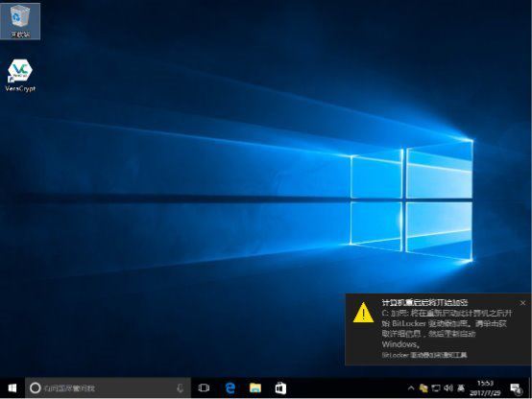Open Task View from the taskbar
The image size is (532, 399).
pos(204,387)
